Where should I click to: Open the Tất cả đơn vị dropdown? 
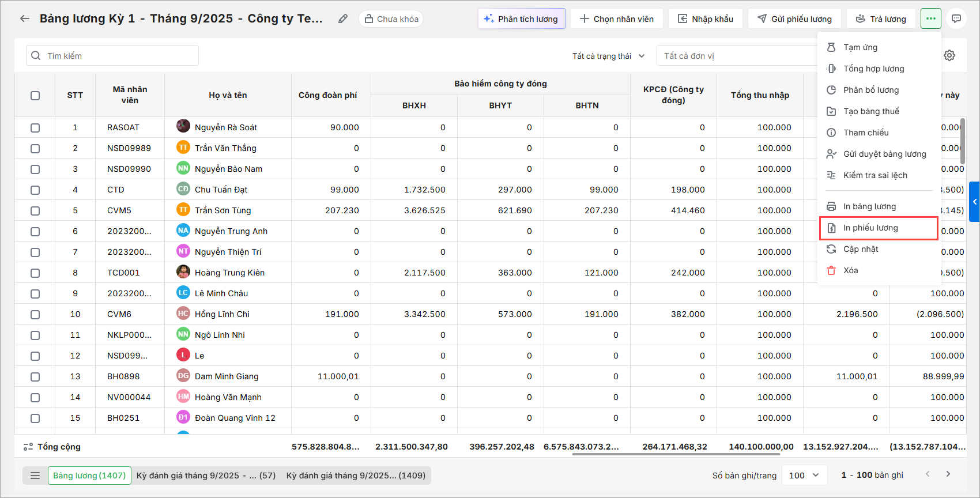[x=738, y=56]
